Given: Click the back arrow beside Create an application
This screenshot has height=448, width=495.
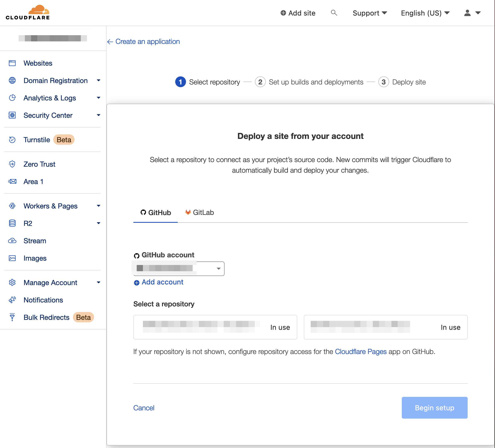Looking at the screenshot, I should tap(110, 42).
